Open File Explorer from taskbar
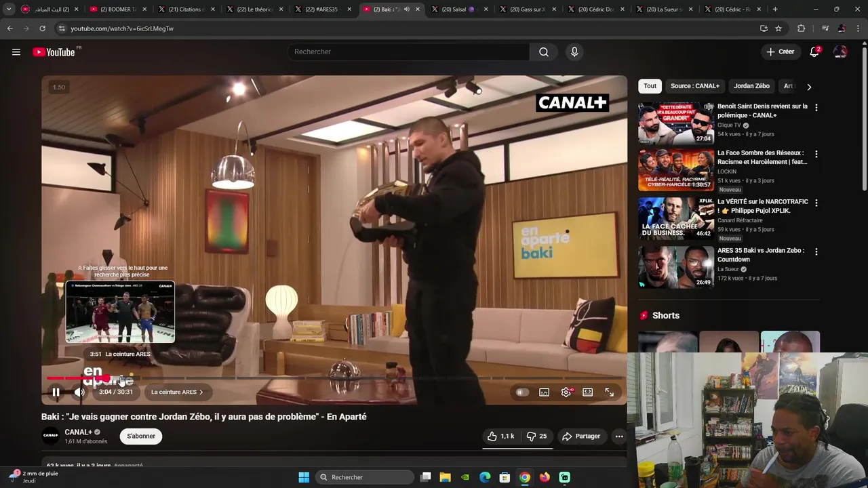The image size is (868, 488). pyautogui.click(x=446, y=477)
